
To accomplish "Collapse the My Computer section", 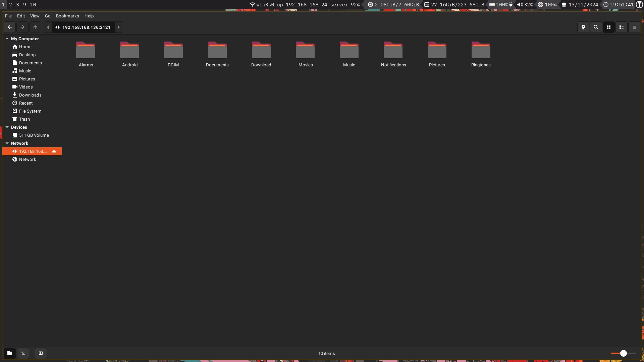I will pyautogui.click(x=7, y=39).
